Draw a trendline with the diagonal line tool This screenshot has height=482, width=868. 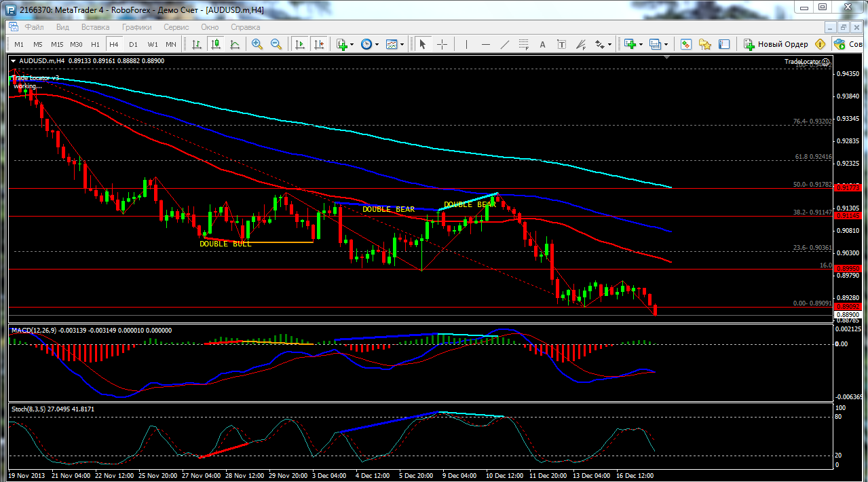(x=505, y=44)
